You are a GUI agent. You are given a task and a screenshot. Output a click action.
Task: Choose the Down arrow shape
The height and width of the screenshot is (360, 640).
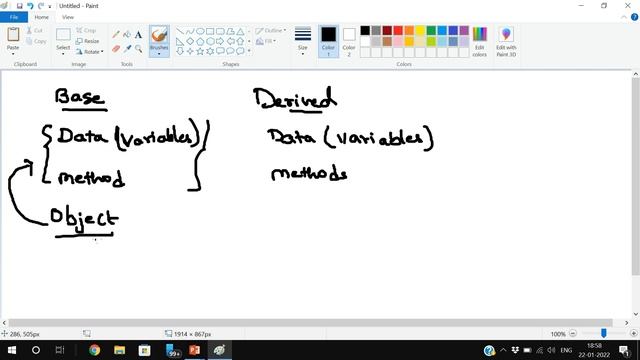[180, 51]
